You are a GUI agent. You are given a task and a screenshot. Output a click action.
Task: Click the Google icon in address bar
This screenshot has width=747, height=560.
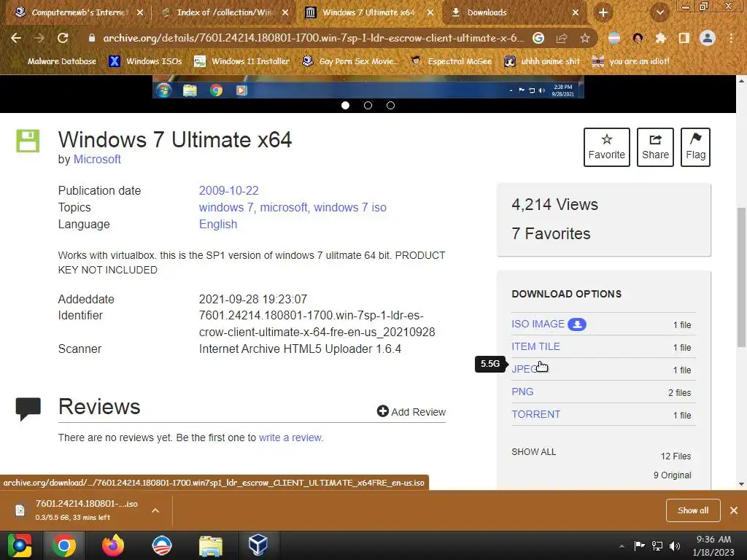538,38
